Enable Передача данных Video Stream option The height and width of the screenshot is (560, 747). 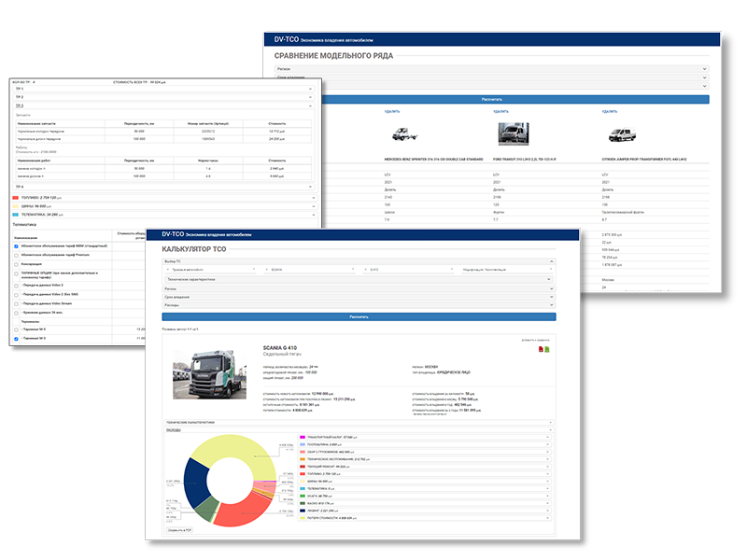tap(16, 304)
